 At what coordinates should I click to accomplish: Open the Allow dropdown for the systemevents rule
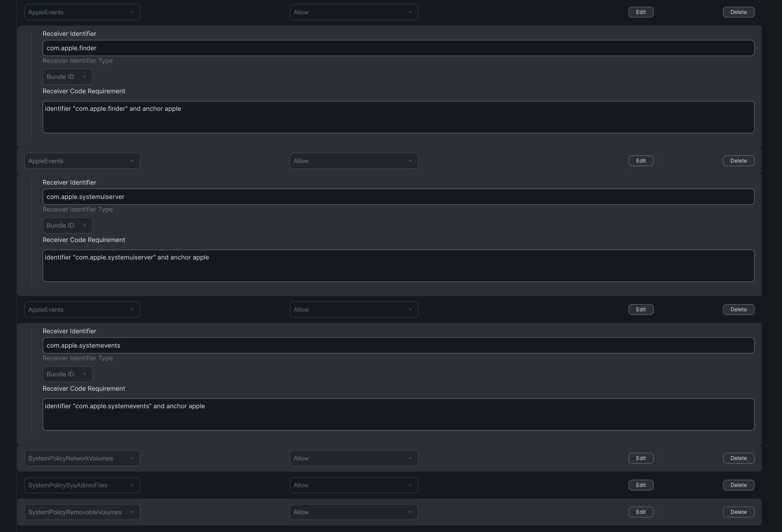354,310
